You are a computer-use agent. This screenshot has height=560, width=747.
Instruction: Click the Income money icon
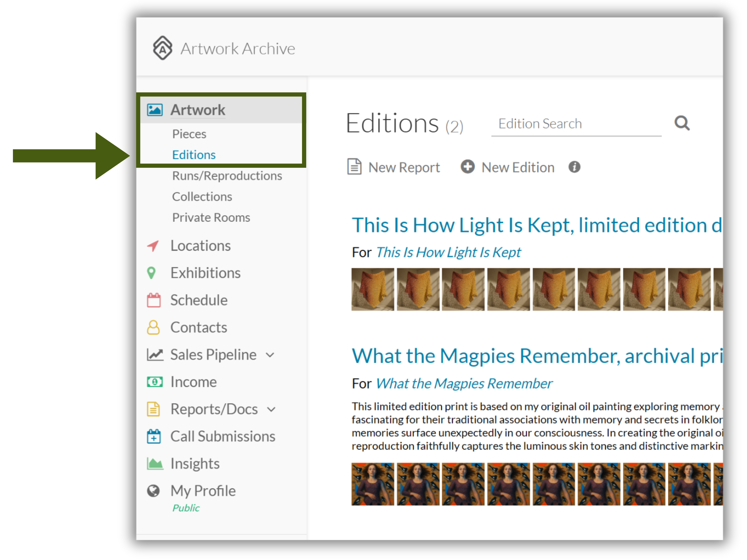coord(155,382)
